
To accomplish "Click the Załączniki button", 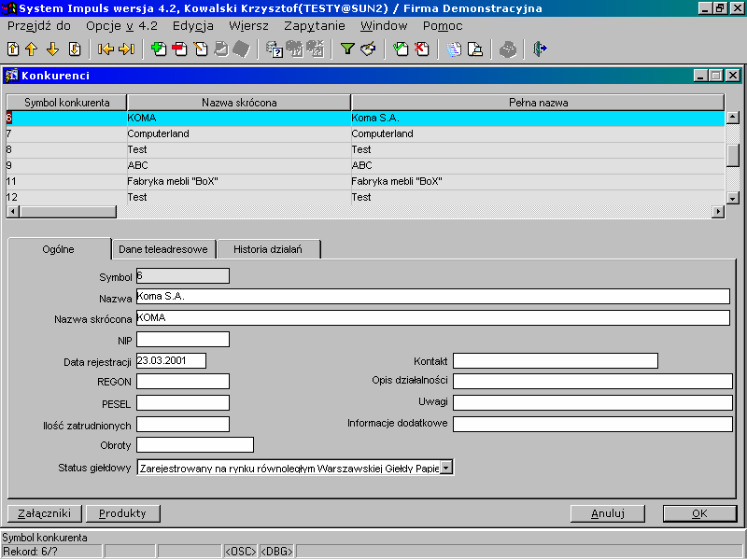I will (44, 513).
